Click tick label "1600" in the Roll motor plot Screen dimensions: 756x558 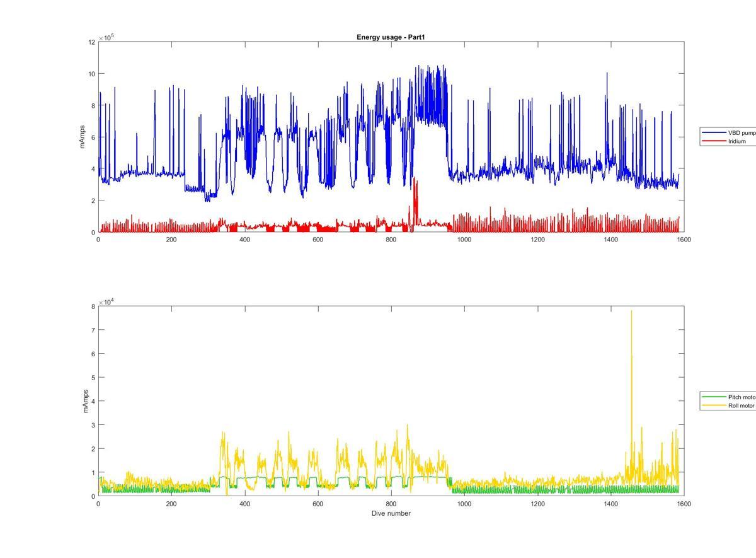[684, 504]
